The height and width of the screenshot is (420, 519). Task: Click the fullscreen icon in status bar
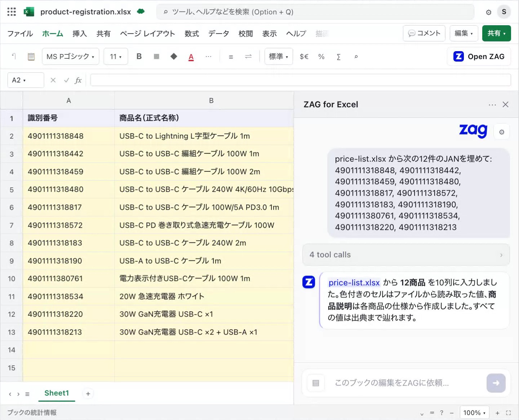[x=509, y=413]
